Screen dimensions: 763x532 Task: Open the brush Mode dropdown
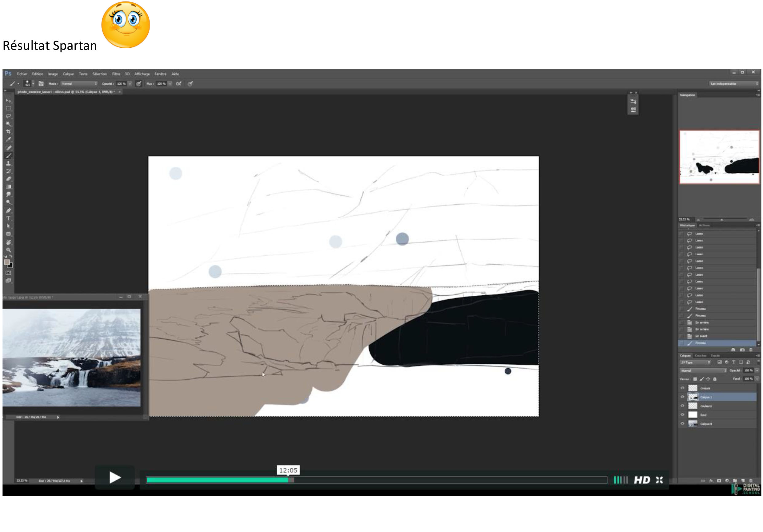(79, 84)
